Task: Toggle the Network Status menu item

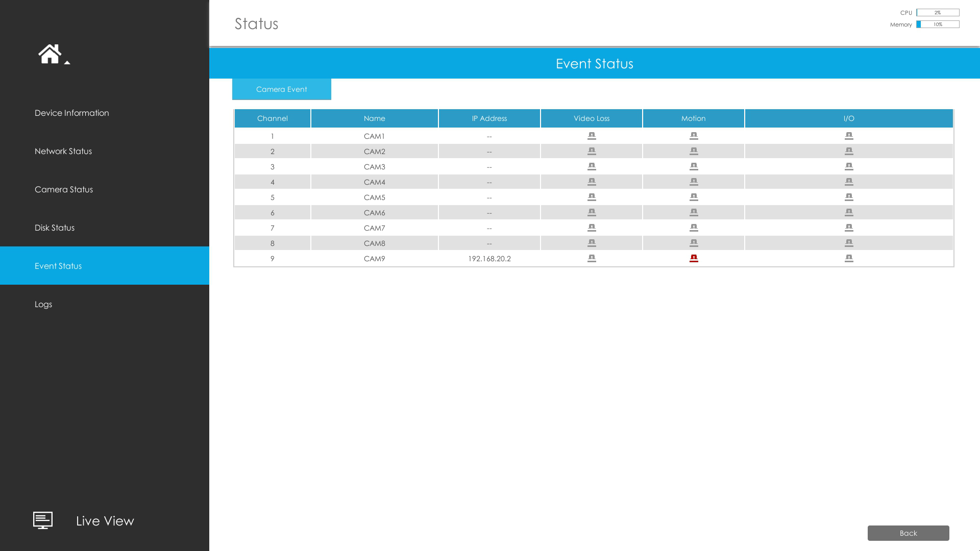Action: coord(104,151)
